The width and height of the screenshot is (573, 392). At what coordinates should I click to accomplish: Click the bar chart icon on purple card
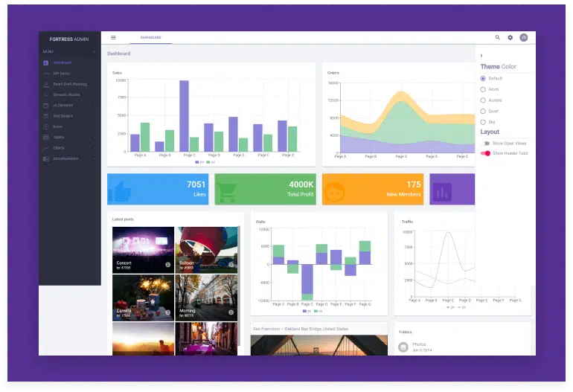point(442,192)
